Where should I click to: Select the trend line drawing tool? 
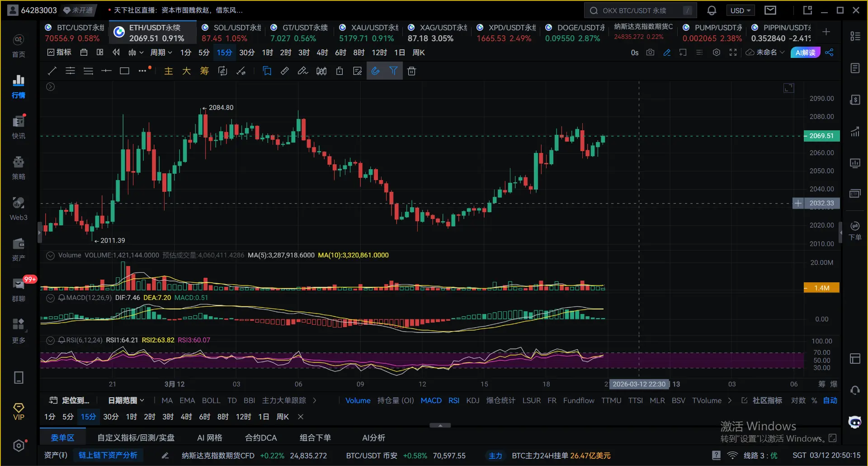pos(52,71)
